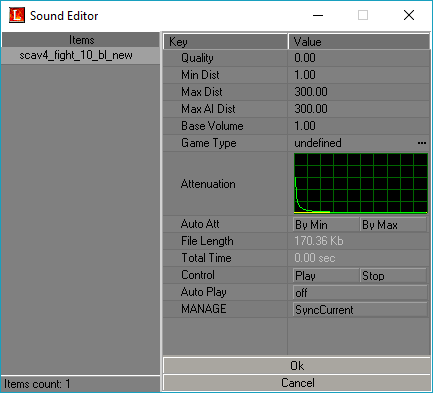Select the Max AI Dist key label

pyautogui.click(x=208, y=109)
